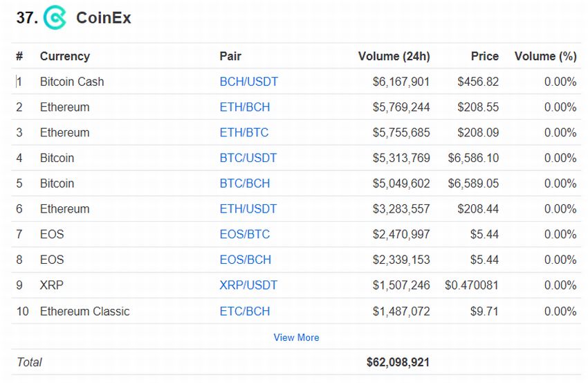
Task: Click the Ethereum cell in row 3
Action: 64,132
